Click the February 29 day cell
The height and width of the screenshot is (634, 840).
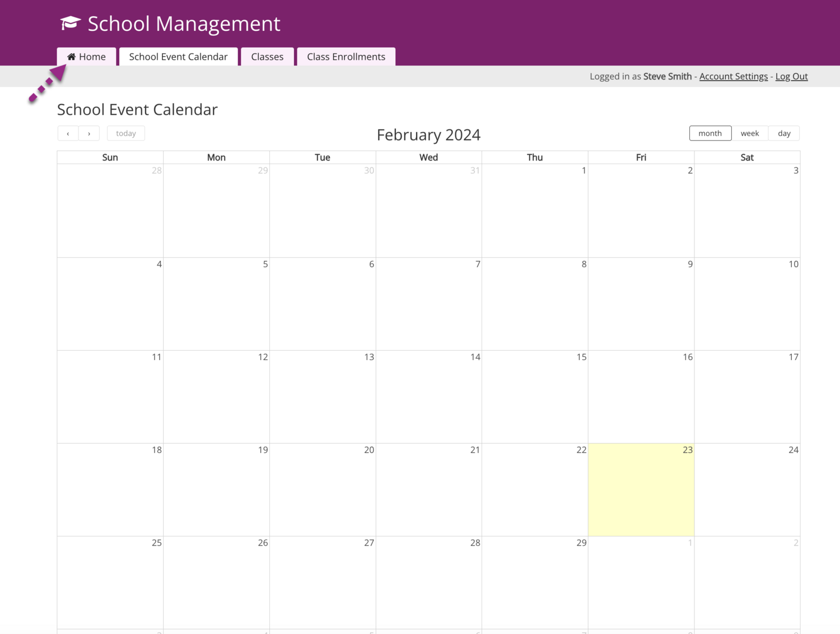(535, 583)
